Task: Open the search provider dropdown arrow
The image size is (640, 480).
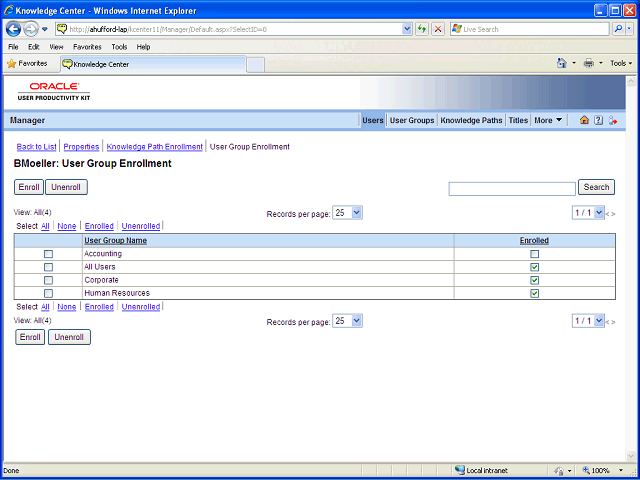Action: click(629, 29)
